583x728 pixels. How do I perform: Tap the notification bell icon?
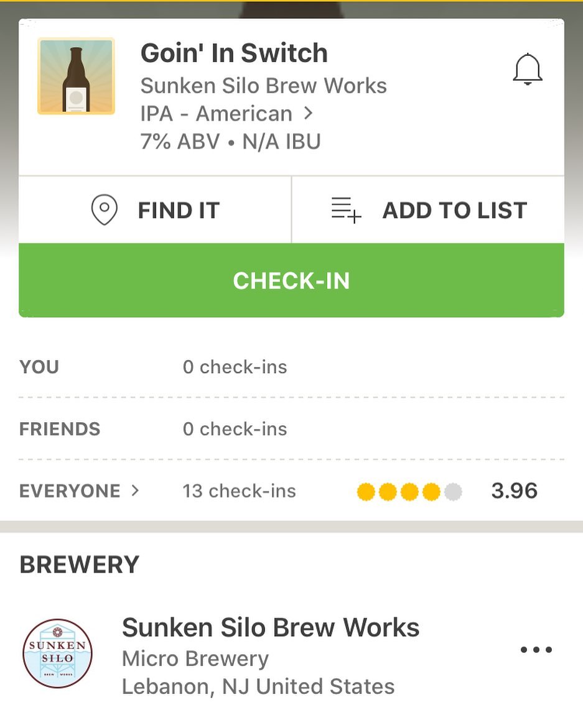pyautogui.click(x=527, y=70)
